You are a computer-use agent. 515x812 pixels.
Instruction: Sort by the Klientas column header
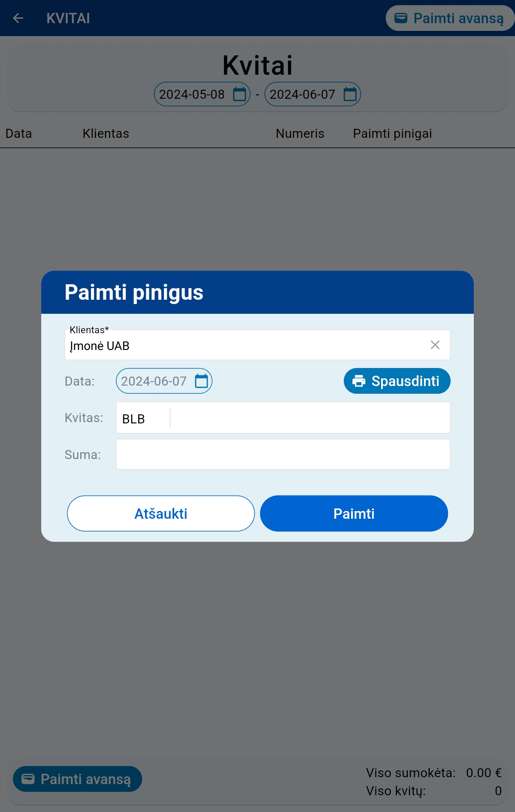point(106,134)
